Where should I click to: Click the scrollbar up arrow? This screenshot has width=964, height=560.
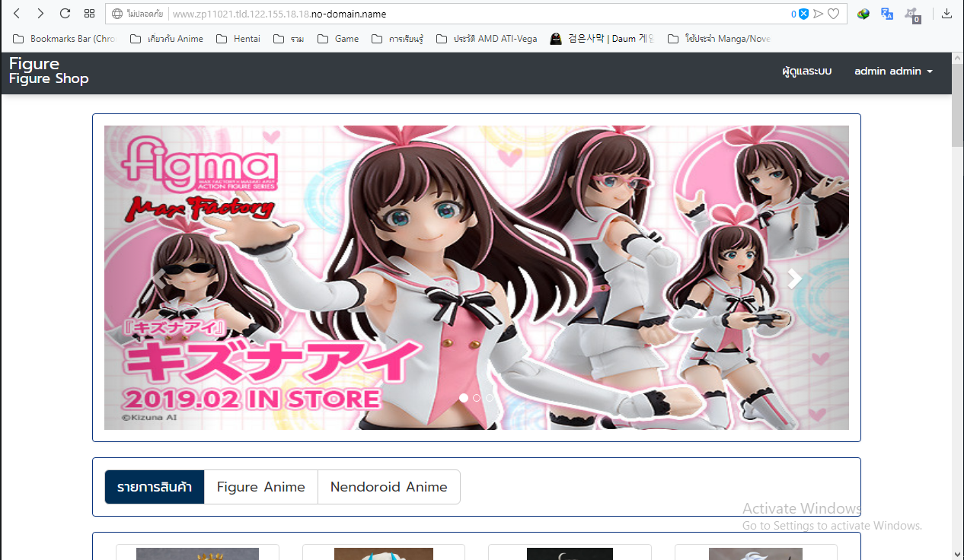(x=957, y=59)
